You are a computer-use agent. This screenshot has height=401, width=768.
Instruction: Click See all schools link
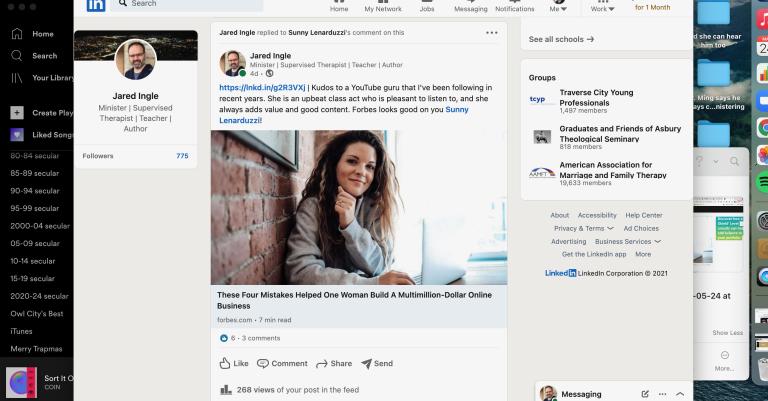tap(561, 39)
